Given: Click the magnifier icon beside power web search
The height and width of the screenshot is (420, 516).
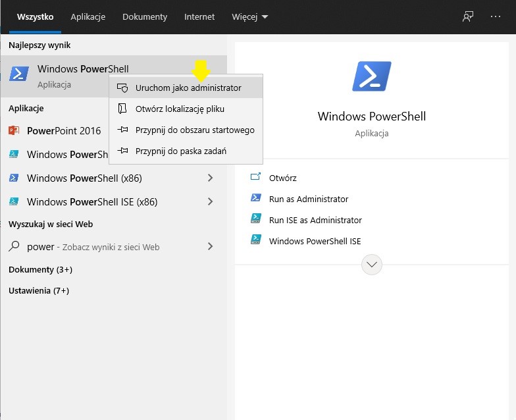Looking at the screenshot, I should 14,247.
